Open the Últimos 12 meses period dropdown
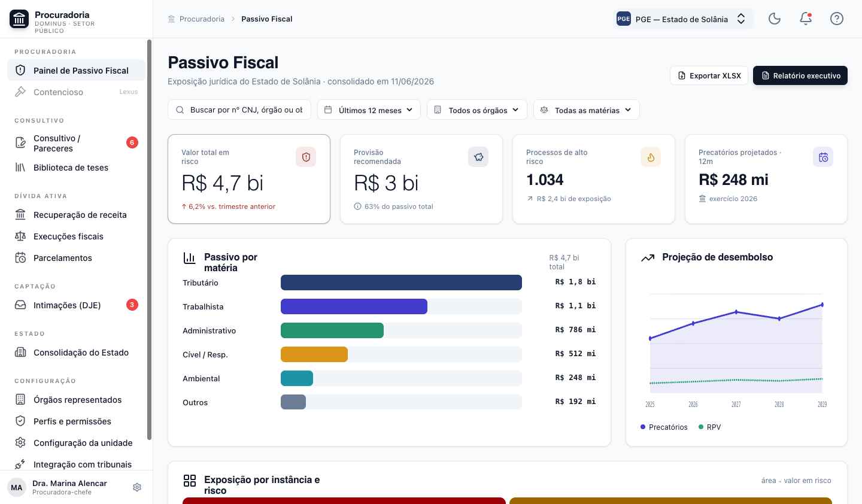The width and height of the screenshot is (862, 504). tap(369, 110)
